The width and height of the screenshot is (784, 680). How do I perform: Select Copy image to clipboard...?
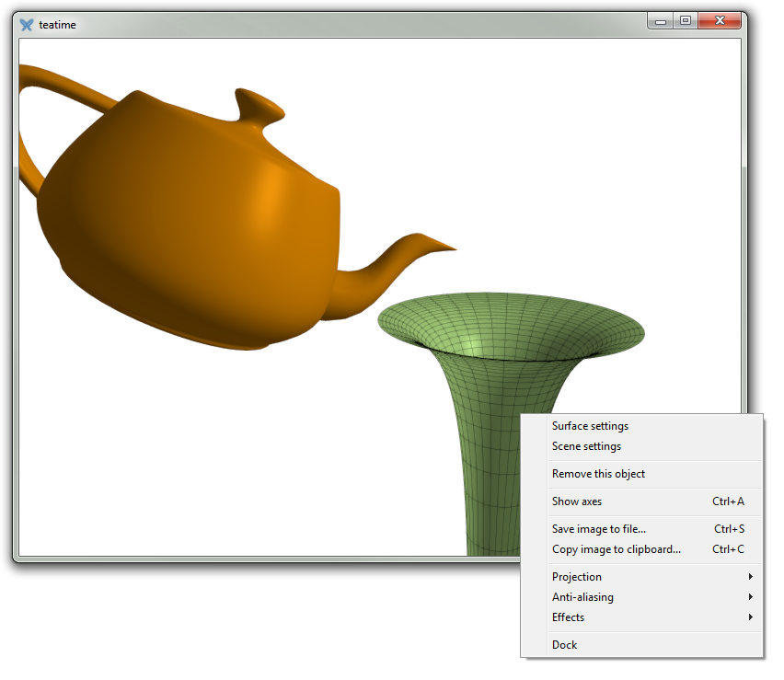[x=616, y=549]
